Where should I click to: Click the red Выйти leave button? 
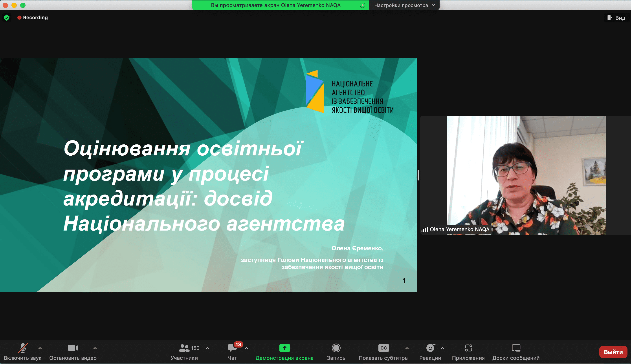coord(613,352)
